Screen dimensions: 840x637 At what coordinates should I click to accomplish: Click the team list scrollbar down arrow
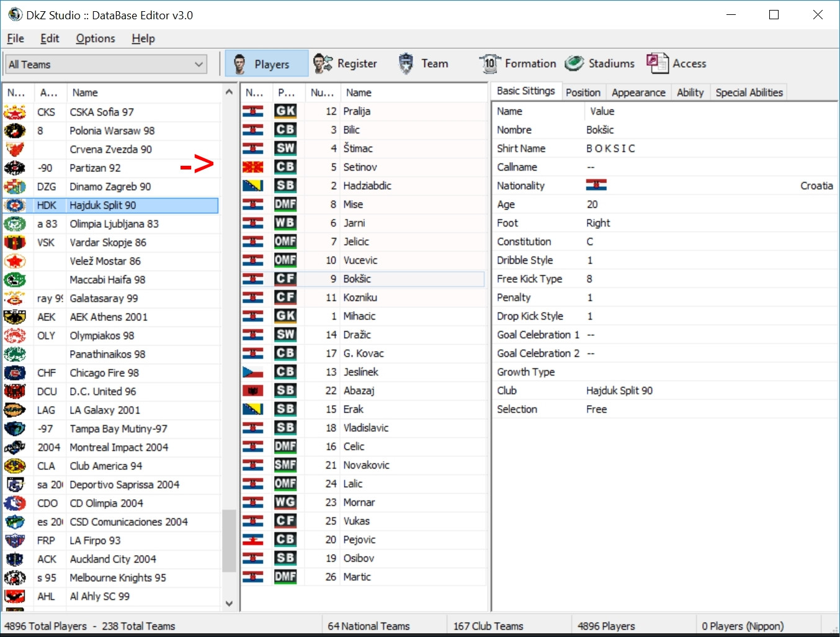(x=229, y=603)
